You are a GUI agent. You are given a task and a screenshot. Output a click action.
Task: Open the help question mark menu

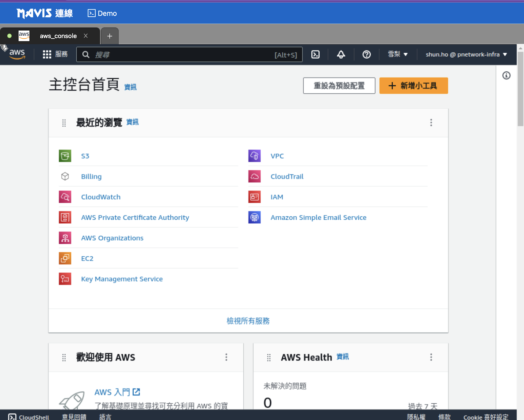(x=366, y=54)
